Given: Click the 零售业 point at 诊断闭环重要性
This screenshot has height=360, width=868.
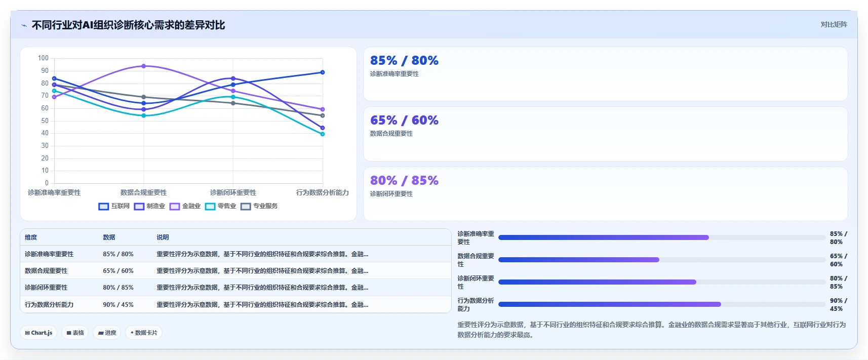Looking at the screenshot, I should pyautogui.click(x=233, y=97).
